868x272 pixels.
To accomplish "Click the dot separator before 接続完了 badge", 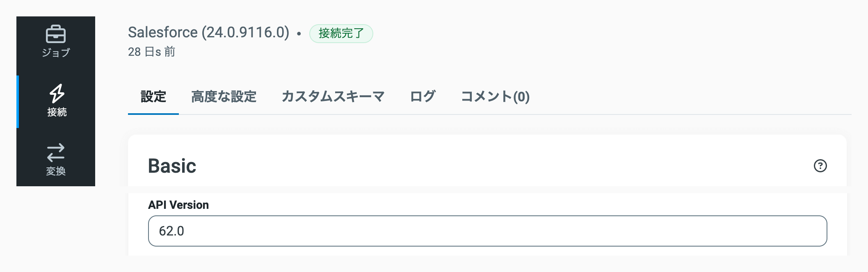I will [x=299, y=34].
